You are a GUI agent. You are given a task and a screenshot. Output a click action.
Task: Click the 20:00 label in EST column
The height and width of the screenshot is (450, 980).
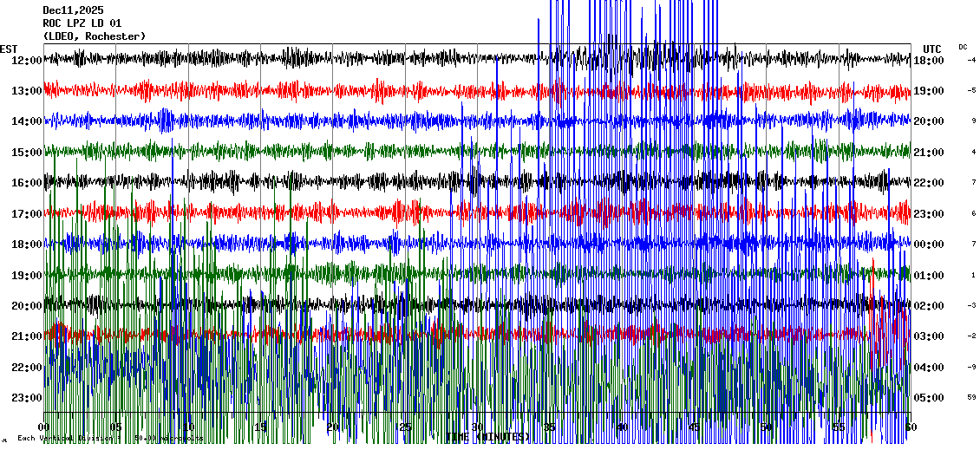26,305
